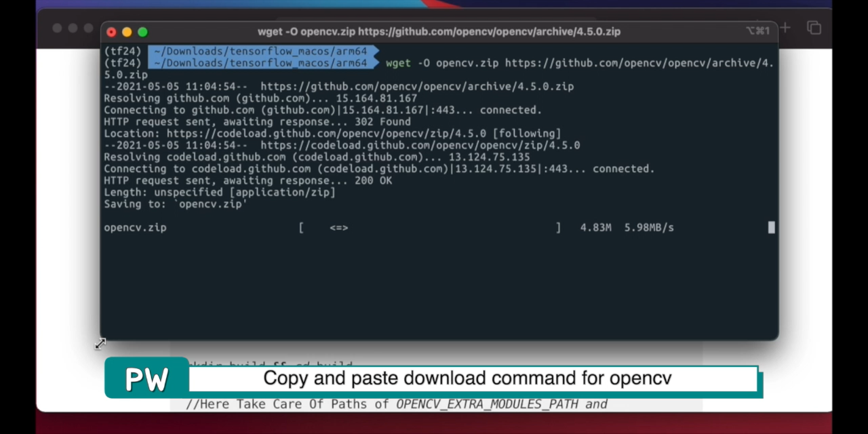
Task: Click the line 'Connecting to codeload.github.com' connected
Action: [x=379, y=169]
